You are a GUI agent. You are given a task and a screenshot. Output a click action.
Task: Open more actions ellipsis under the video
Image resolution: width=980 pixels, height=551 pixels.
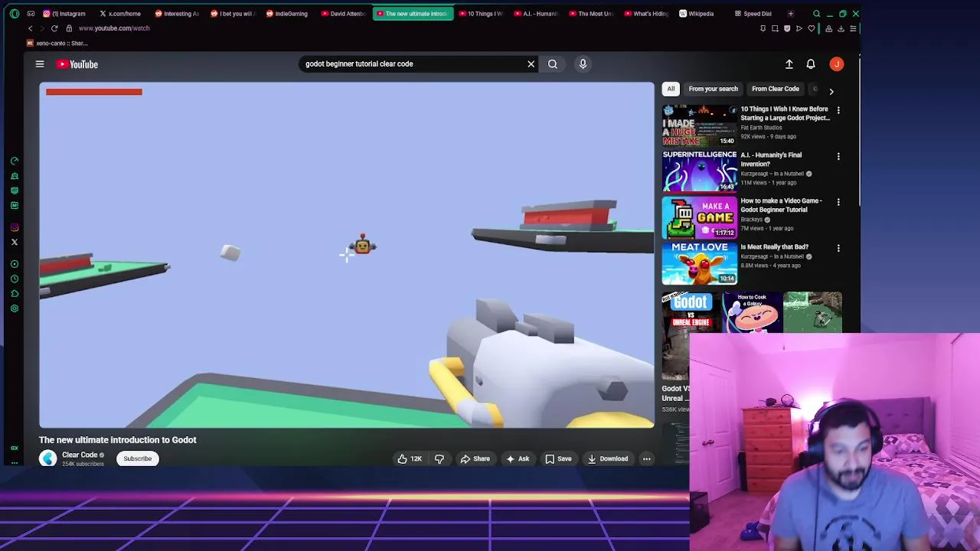646,459
